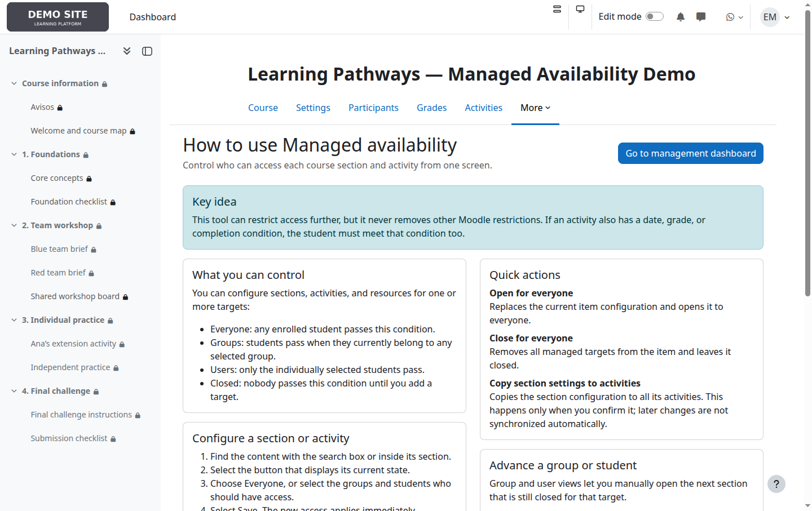Open Blue team brief item
The image size is (812, 511).
point(59,249)
